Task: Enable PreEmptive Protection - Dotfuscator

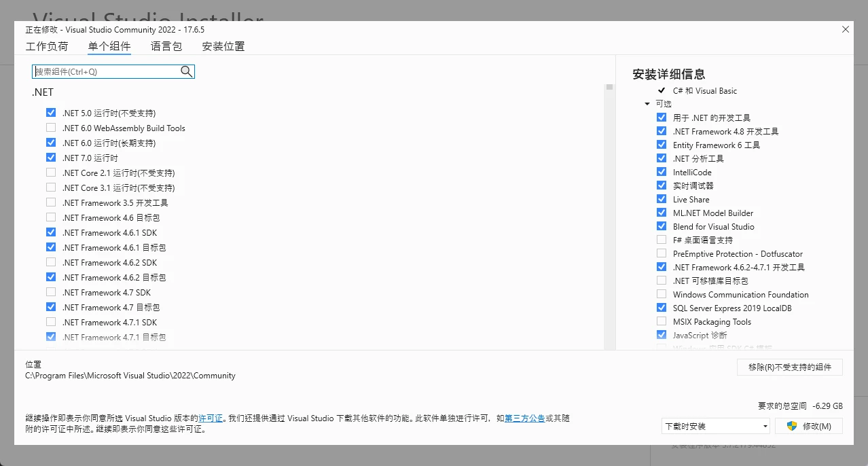Action: coord(662,253)
